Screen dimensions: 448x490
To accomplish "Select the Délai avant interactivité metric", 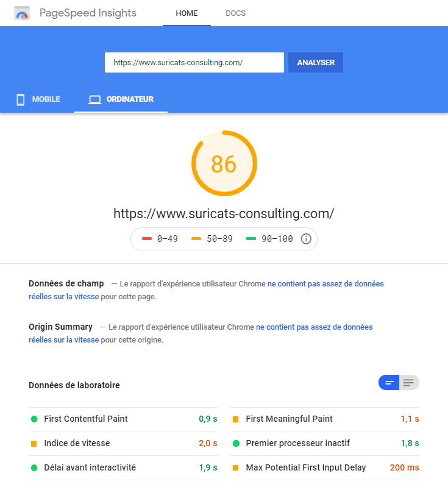I will click(123, 468).
